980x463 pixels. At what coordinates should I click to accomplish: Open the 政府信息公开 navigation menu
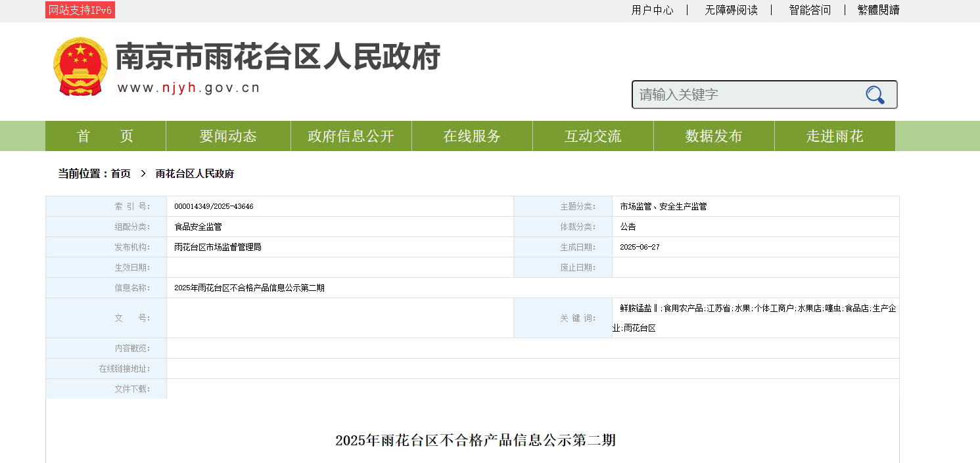351,136
